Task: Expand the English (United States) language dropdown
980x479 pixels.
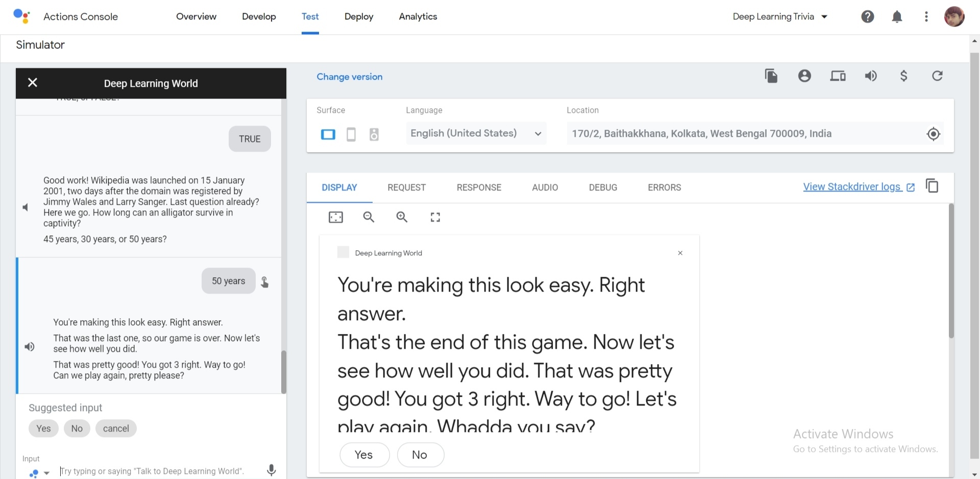Action: click(x=476, y=133)
